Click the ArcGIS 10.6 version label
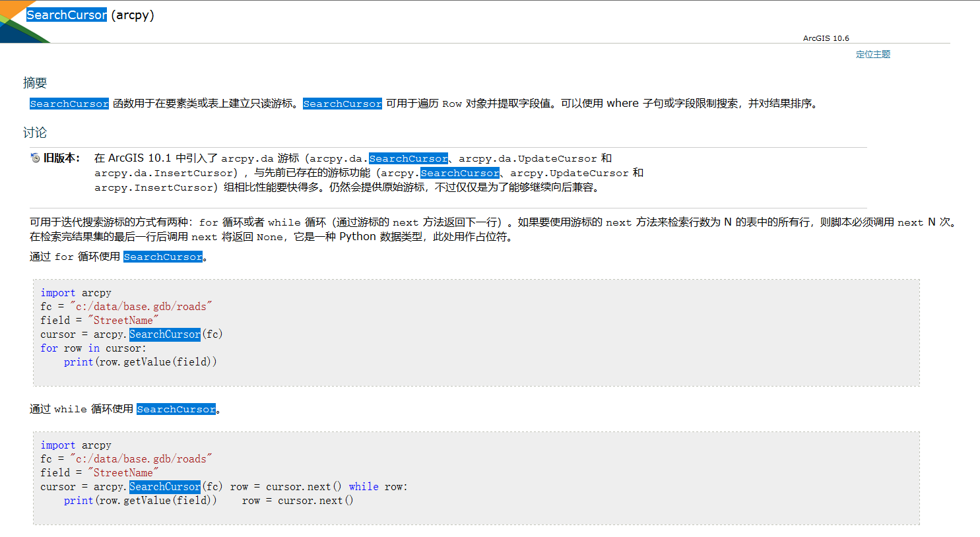The image size is (980, 537). [x=827, y=38]
